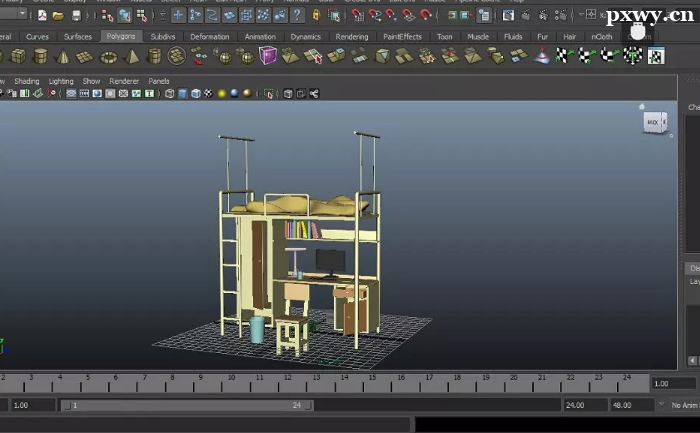This screenshot has height=433, width=700.
Task: Switch to the Animation shelf tab
Action: [260, 37]
